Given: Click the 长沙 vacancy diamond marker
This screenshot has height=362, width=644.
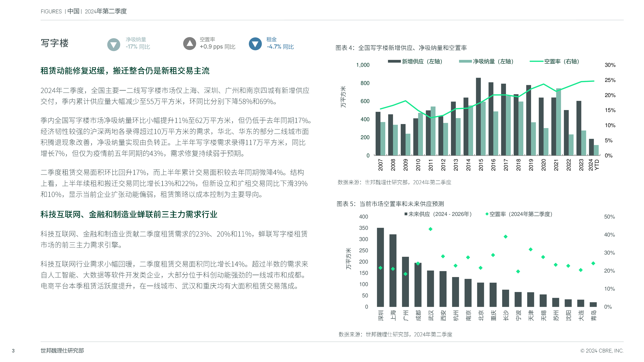Looking at the screenshot, I should coord(506,236).
